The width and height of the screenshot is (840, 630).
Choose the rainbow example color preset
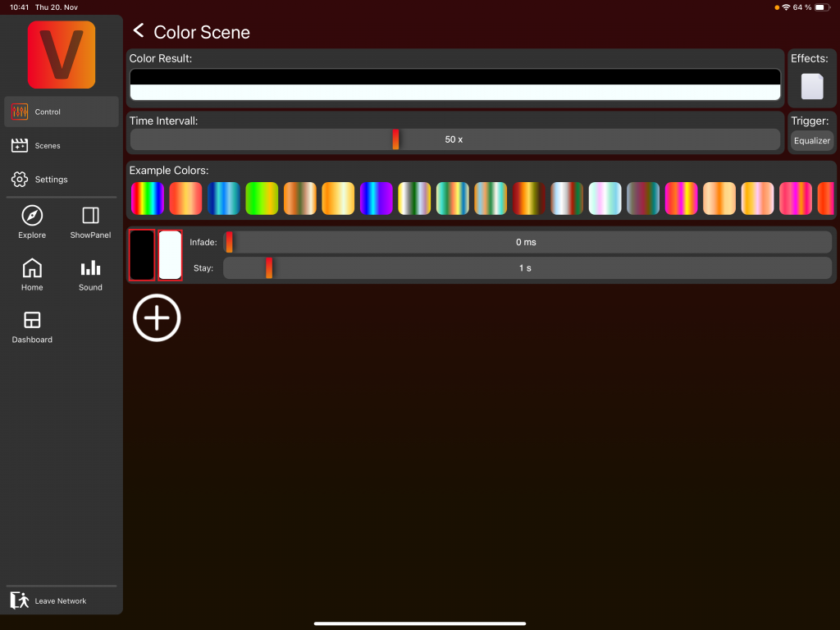tap(148, 199)
